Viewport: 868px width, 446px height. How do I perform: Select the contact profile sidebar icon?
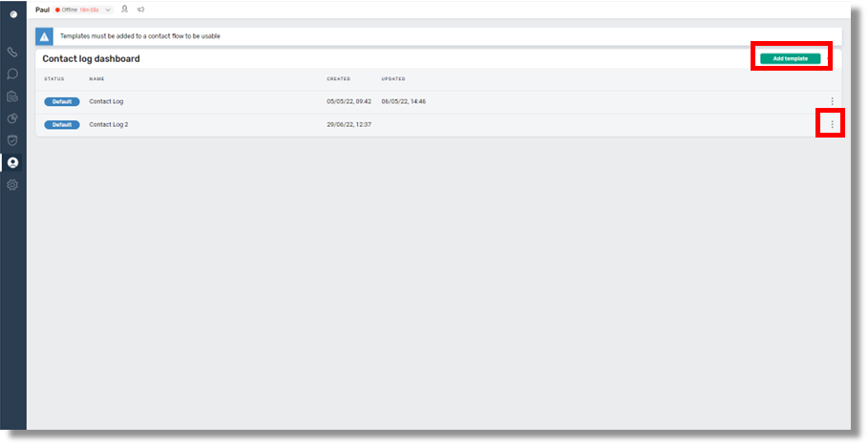click(12, 162)
